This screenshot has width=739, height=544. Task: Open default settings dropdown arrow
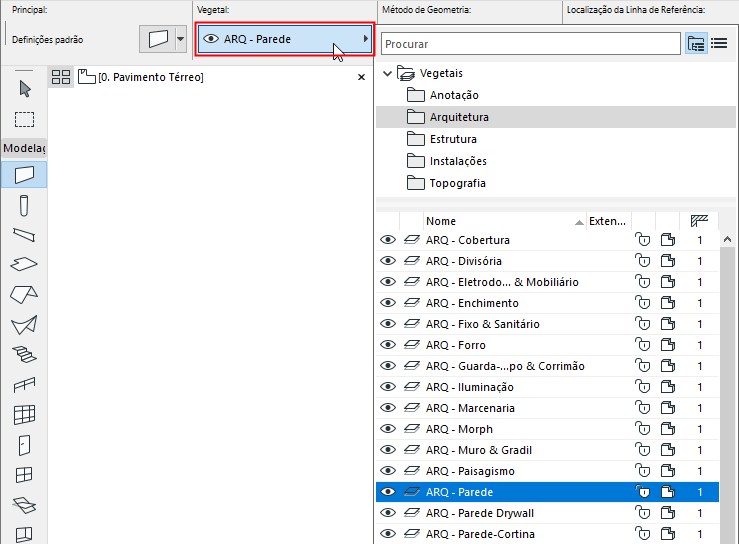click(x=181, y=39)
